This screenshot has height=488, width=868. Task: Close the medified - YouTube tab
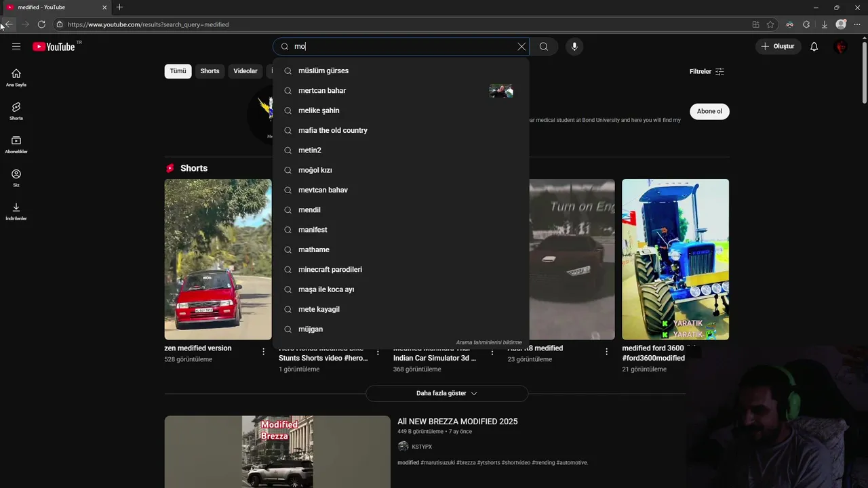104,7
